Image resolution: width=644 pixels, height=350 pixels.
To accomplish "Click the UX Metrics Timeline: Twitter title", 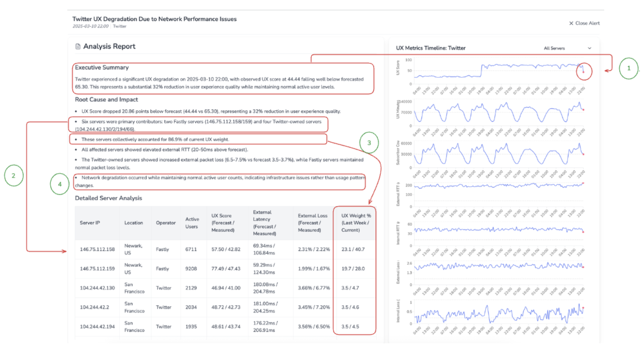I will coord(431,48).
